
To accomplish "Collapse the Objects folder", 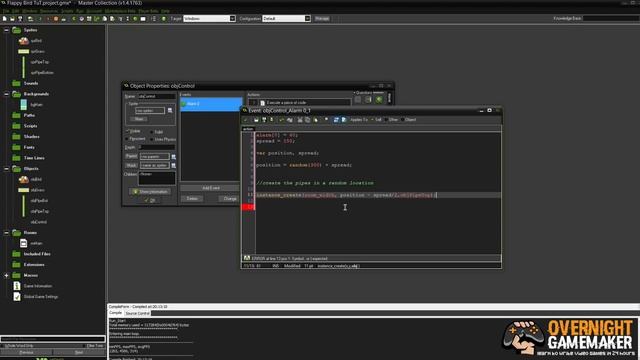I will [x=6, y=169].
